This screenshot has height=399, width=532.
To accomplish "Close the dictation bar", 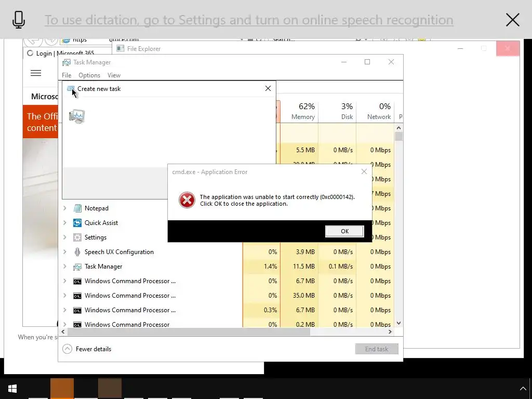I will click(x=512, y=20).
